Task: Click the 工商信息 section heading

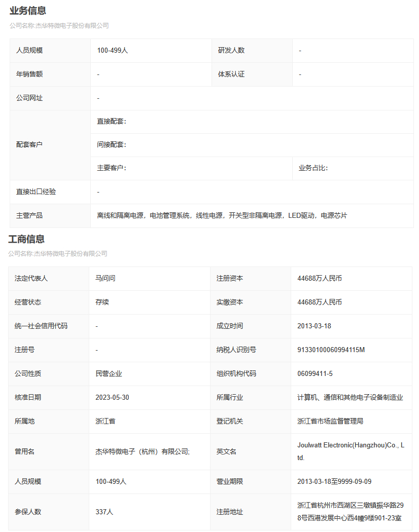Action: click(26, 239)
